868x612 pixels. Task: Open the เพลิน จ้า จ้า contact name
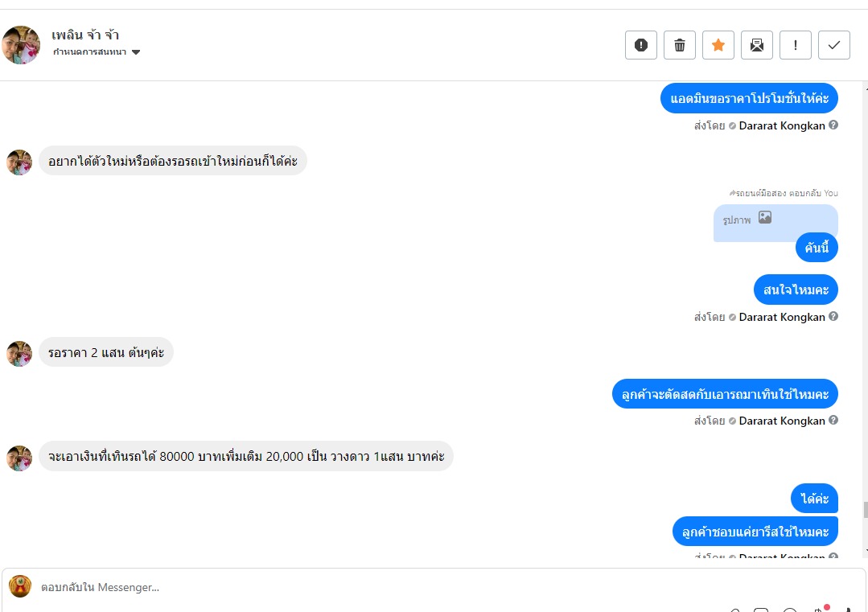pyautogui.click(x=85, y=35)
